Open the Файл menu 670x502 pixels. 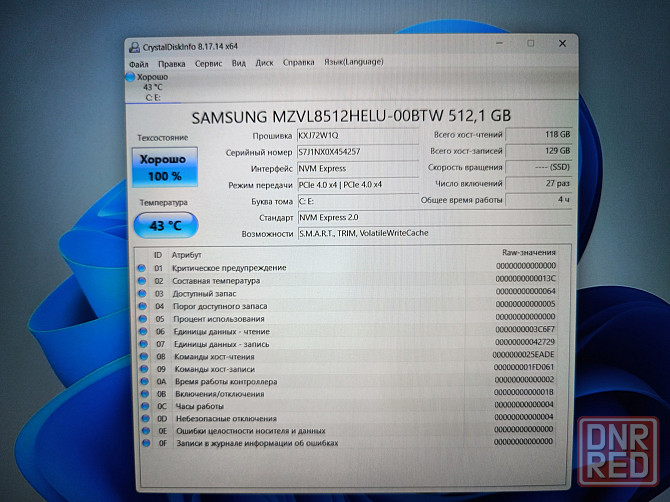click(x=138, y=64)
